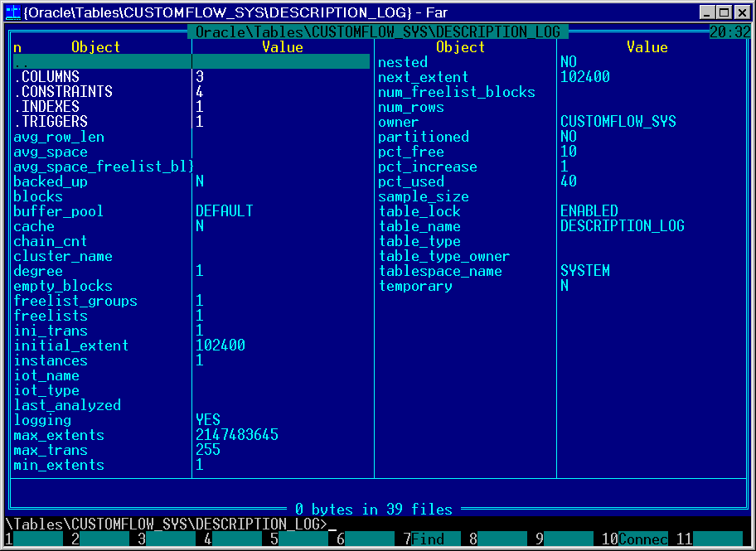Select the table_name item
Viewport: 756px width, 551px height.
click(x=419, y=226)
